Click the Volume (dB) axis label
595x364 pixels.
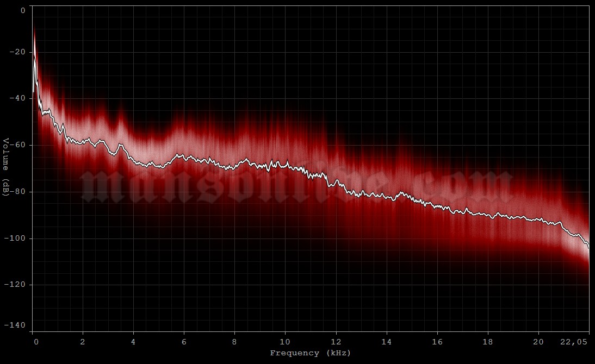[x=5, y=166]
